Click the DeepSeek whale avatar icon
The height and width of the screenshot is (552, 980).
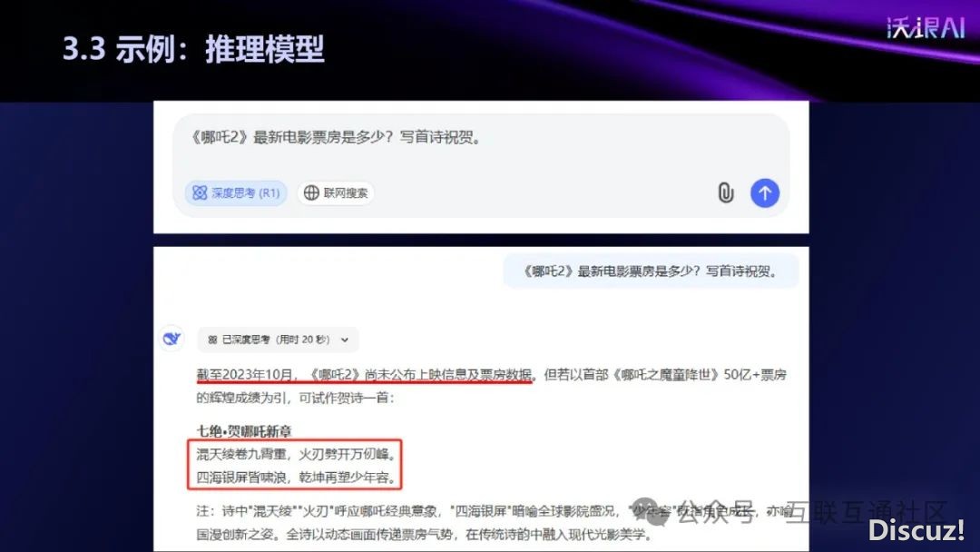171,339
